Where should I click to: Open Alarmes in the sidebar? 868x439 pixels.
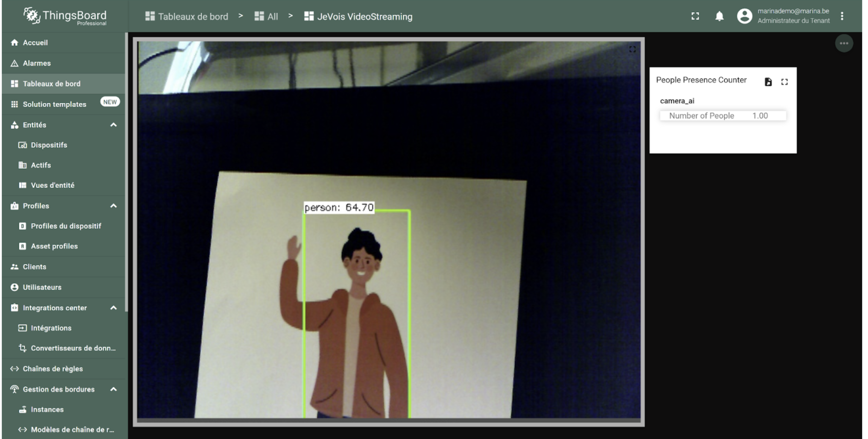pos(36,63)
